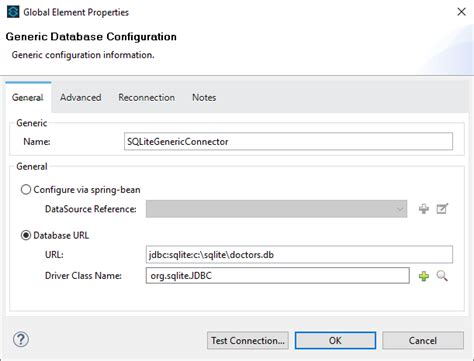The image size is (474, 361).
Task: Click the Test Connection button
Action: 248,340
